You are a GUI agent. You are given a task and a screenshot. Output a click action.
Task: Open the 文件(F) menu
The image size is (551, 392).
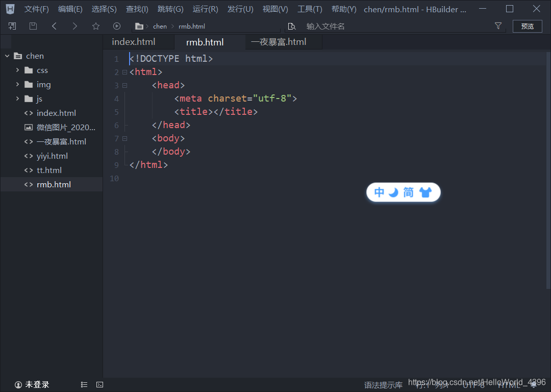[37, 9]
